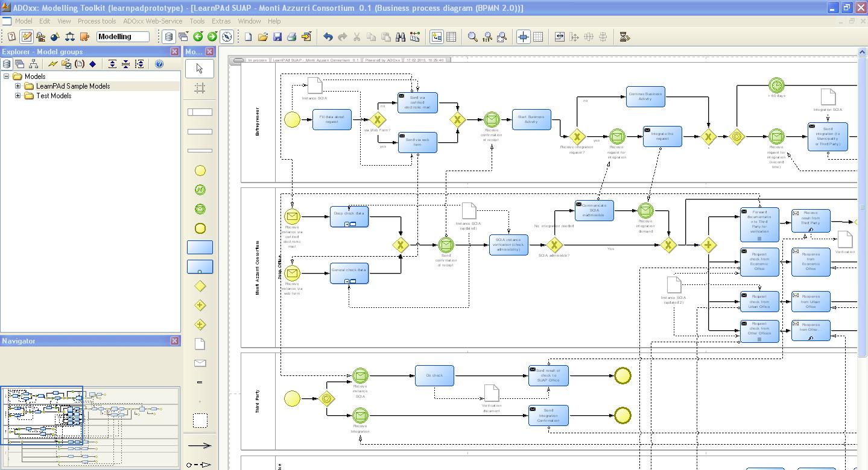This screenshot has height=470, width=868.
Task: Select the 'Deep check data' sub-process
Action: pyautogui.click(x=349, y=217)
